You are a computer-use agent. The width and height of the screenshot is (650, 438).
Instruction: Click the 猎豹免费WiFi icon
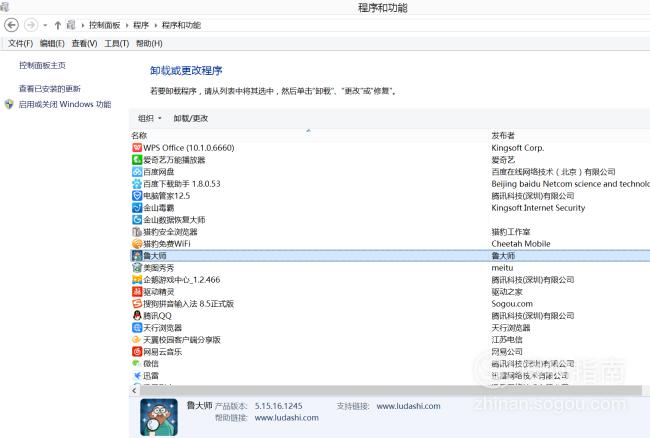tap(137, 244)
